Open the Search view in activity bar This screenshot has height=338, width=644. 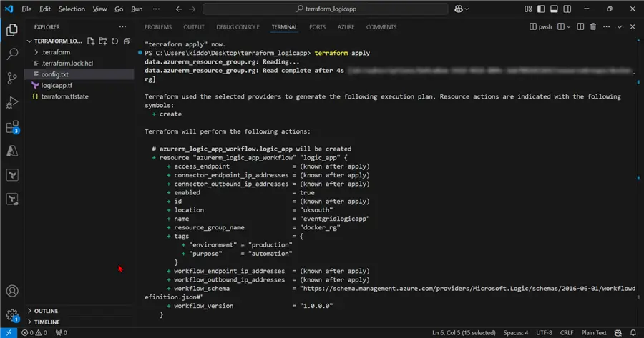[12, 54]
